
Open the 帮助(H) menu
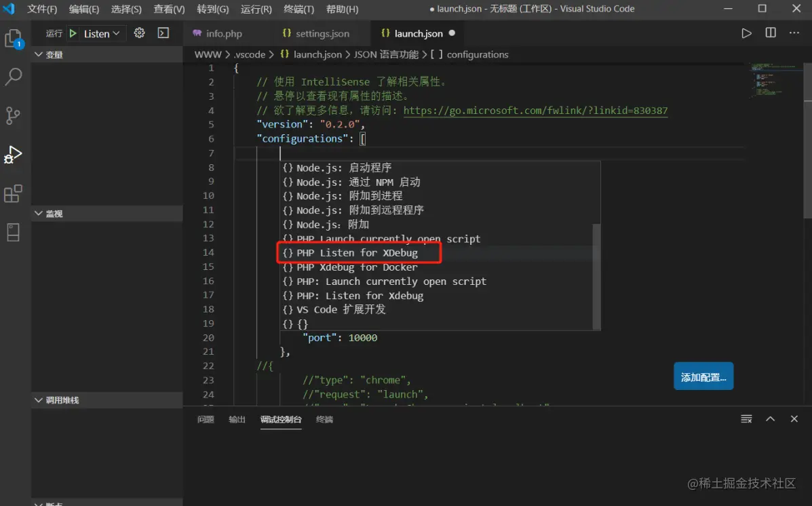coord(342,9)
